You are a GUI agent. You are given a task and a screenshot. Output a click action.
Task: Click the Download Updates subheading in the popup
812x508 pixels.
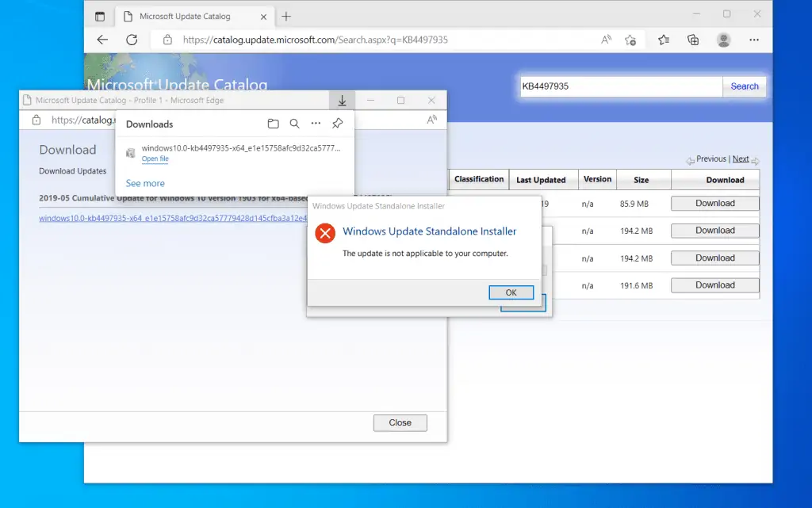tap(72, 171)
